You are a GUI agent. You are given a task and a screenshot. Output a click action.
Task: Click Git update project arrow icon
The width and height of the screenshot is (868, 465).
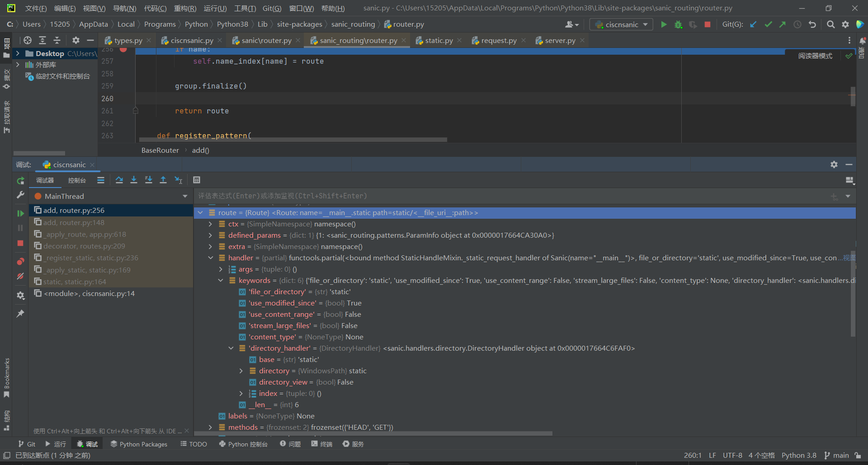[753, 24]
